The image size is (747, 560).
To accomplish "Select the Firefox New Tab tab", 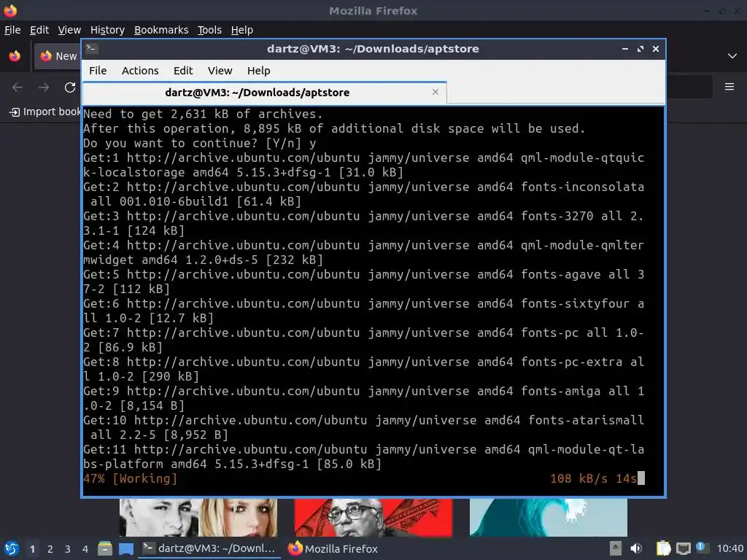I will point(58,55).
